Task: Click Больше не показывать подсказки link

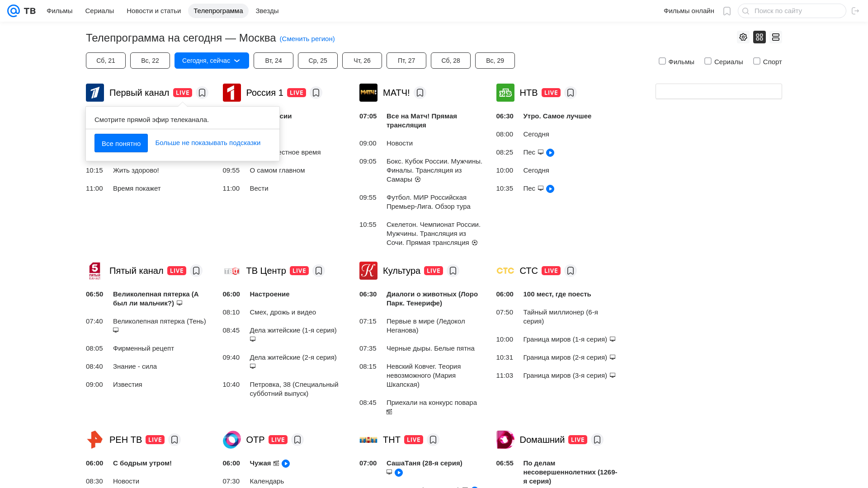Action: pyautogui.click(x=208, y=143)
